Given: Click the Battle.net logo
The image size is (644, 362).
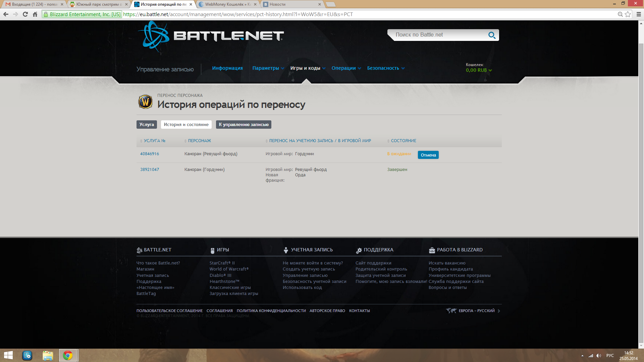Looking at the screenshot, I should point(211,36).
